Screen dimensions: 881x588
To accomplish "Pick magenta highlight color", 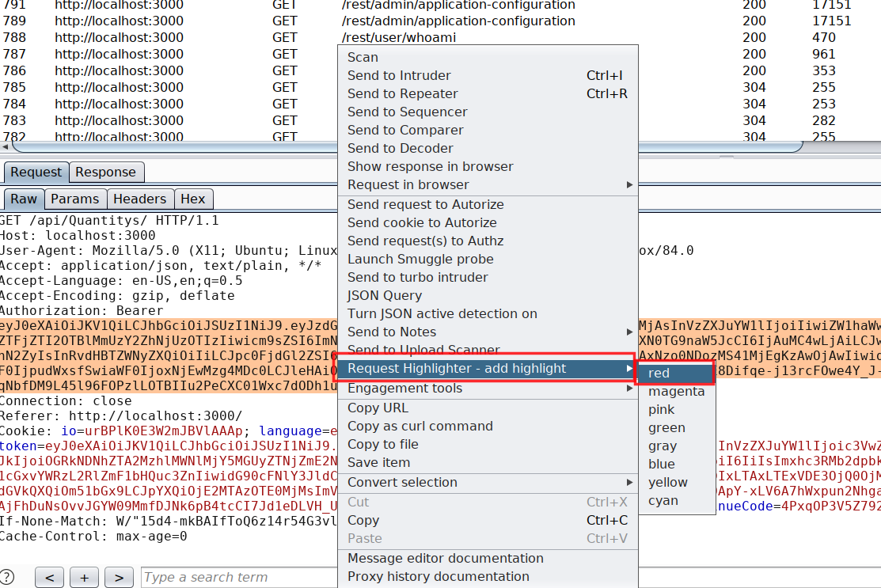I will (x=677, y=392).
